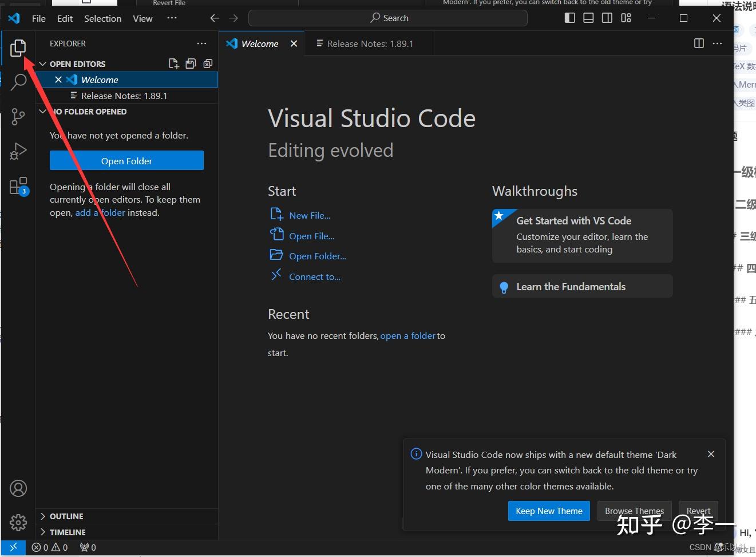The image size is (756, 557).
Task: Open the Explorer view in the Activity Bar
Action: [x=18, y=48]
